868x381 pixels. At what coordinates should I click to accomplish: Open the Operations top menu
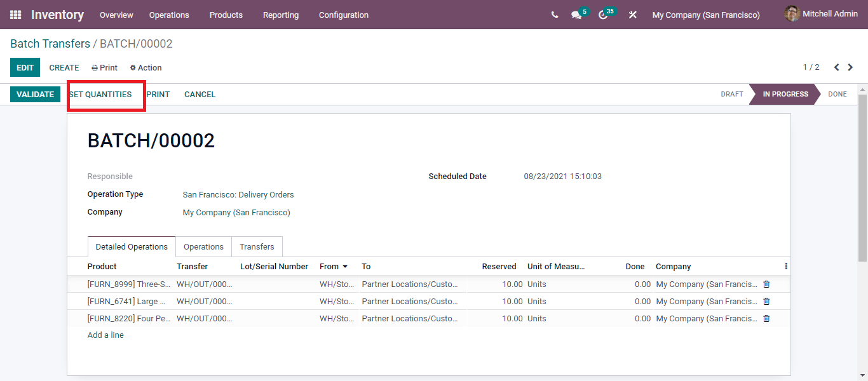pyautogui.click(x=169, y=15)
